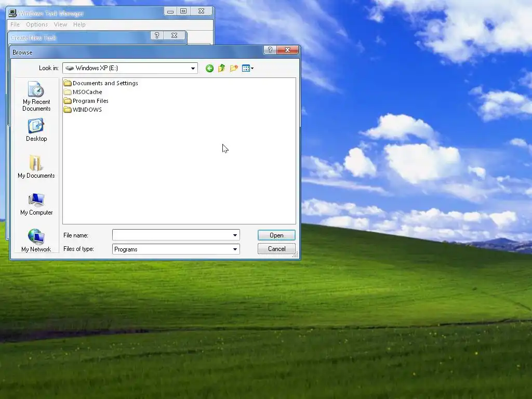The width and height of the screenshot is (532, 399).
Task: Expand the Look in drive dropdown
Action: point(193,68)
